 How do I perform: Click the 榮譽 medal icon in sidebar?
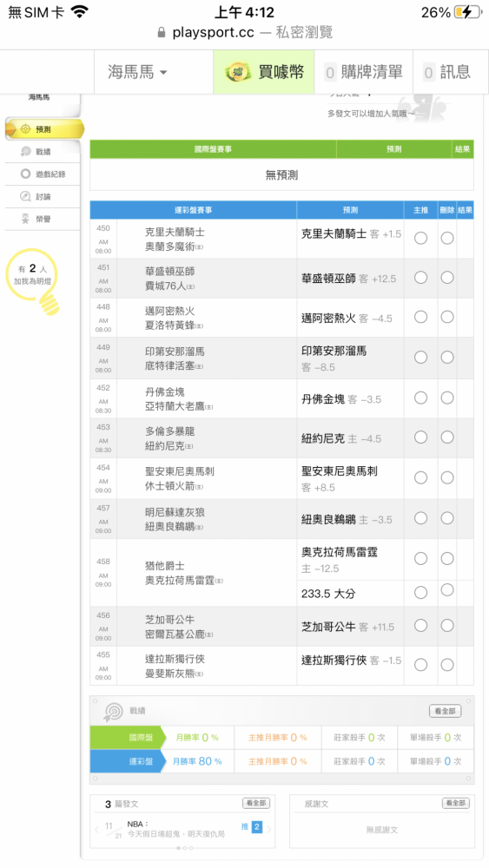point(25,220)
